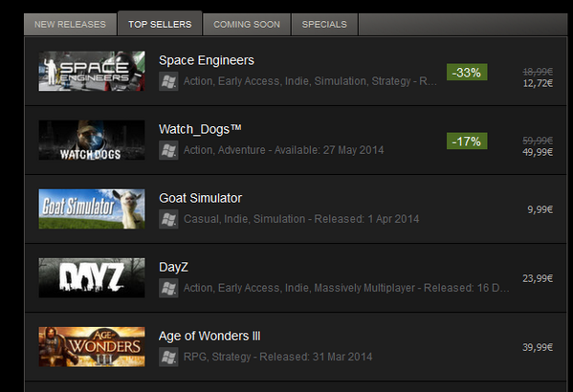Switch to the New Releases tab
Viewport: 573px width, 392px height.
(x=70, y=25)
